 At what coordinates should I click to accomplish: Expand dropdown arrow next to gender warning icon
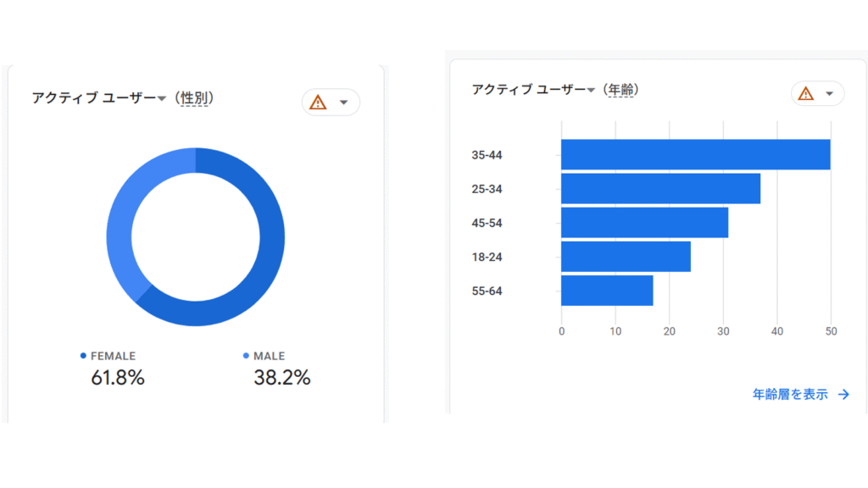(344, 103)
